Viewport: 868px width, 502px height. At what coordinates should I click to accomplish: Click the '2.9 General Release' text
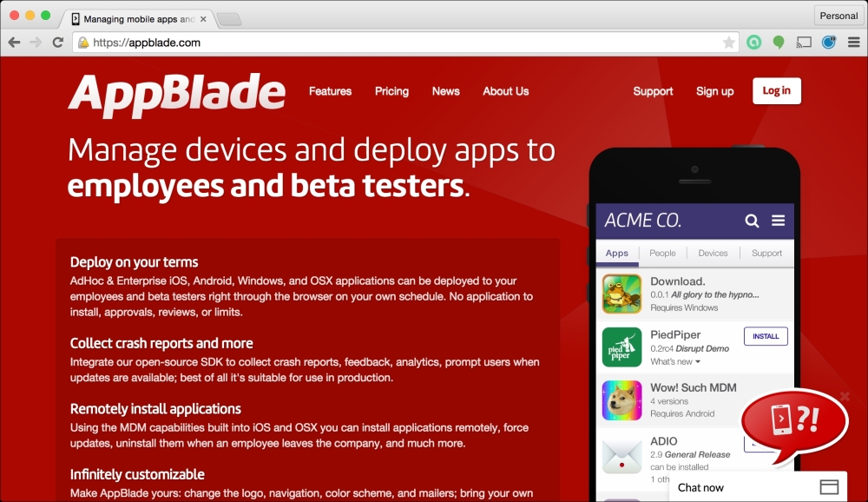pos(690,455)
